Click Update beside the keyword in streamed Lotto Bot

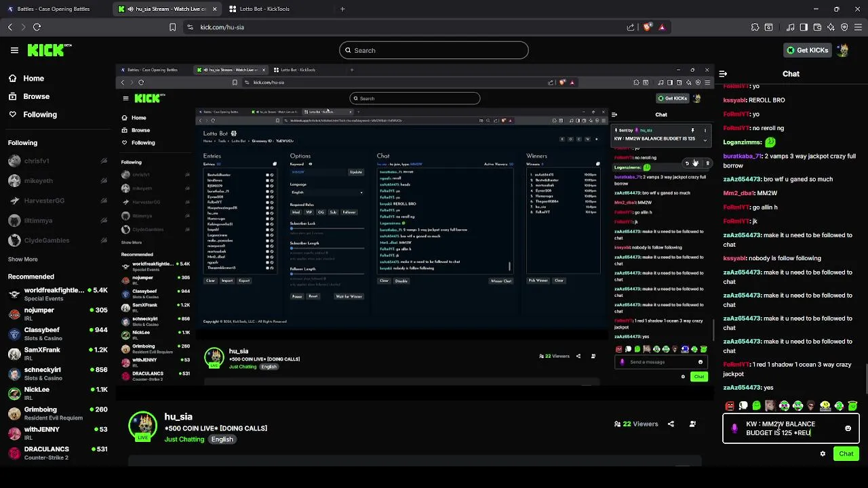point(356,172)
